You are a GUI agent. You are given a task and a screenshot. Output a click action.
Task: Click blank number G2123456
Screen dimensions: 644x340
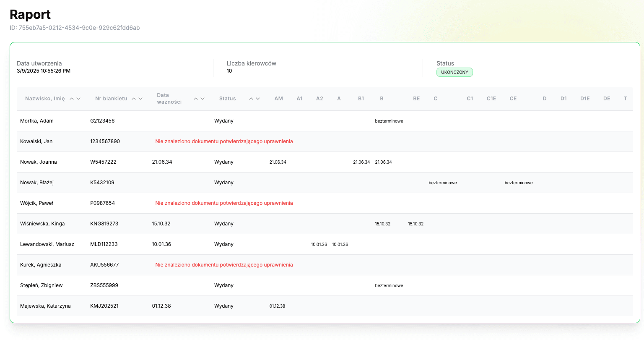[x=102, y=121]
